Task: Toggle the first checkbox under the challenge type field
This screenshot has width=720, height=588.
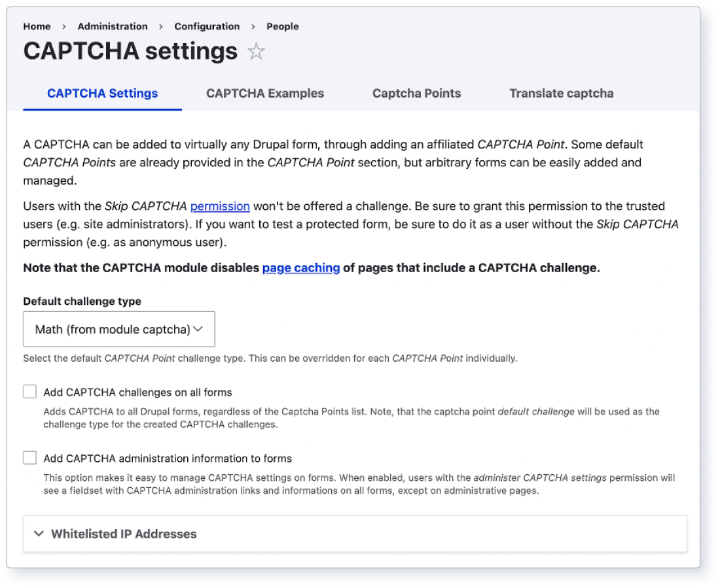Action: pos(29,390)
